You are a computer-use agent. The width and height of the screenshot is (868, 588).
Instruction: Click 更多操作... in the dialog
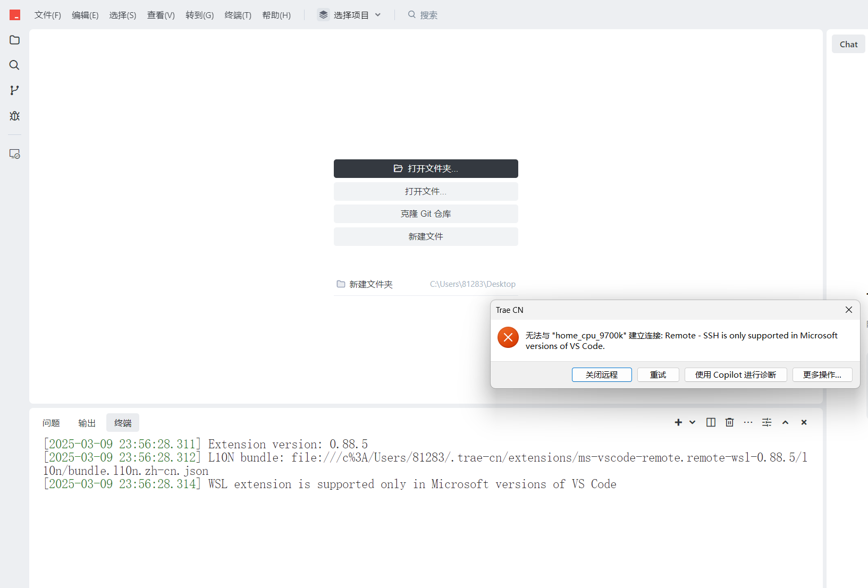pyautogui.click(x=822, y=374)
